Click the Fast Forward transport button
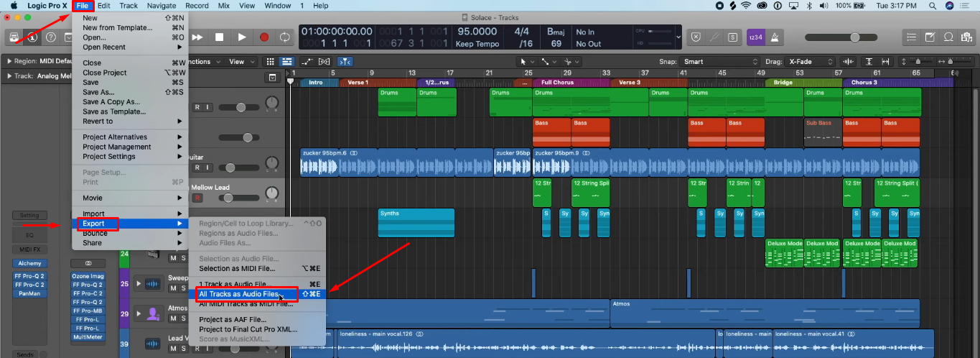 [x=198, y=37]
